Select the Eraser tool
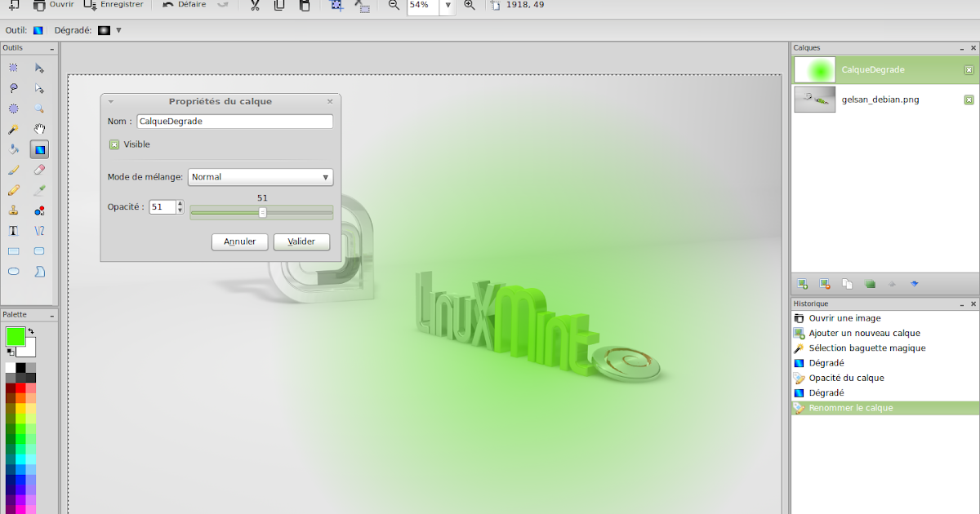Viewport: 980px width, 514px height. [x=39, y=169]
